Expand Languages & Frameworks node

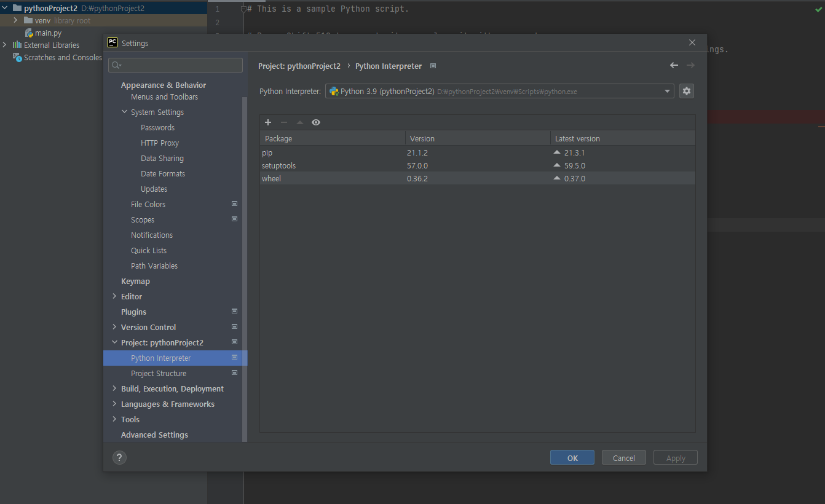point(114,404)
